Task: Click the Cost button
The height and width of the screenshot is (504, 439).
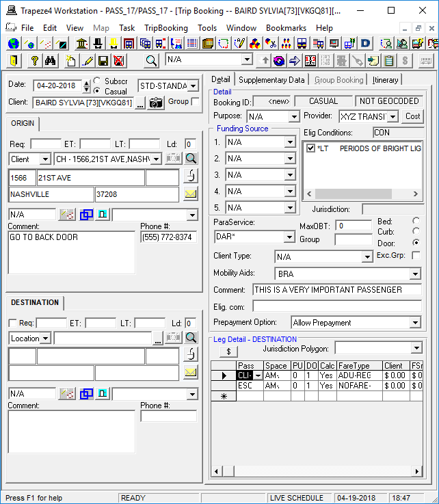Action: point(412,116)
